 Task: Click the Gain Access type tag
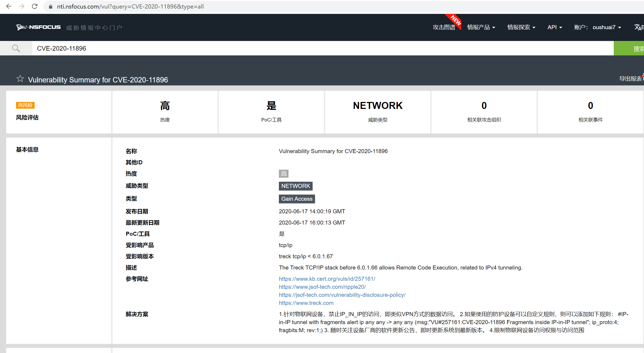pyautogui.click(x=297, y=199)
